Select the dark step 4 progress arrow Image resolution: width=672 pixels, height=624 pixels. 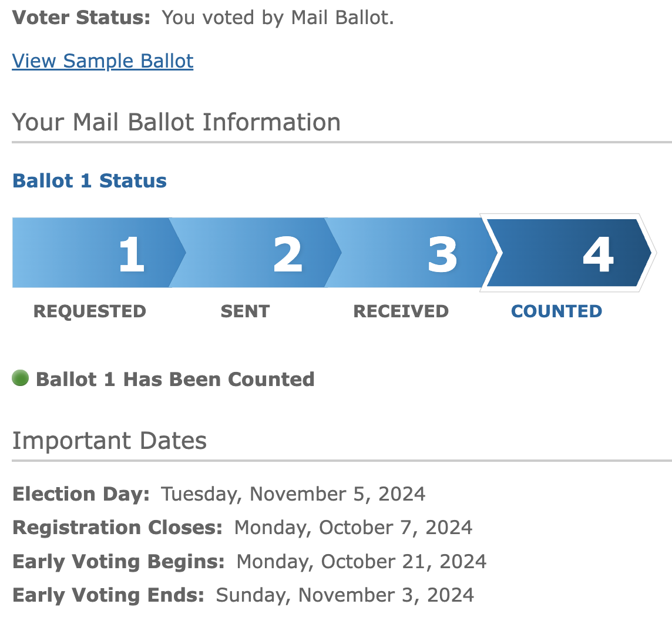pyautogui.click(x=568, y=253)
